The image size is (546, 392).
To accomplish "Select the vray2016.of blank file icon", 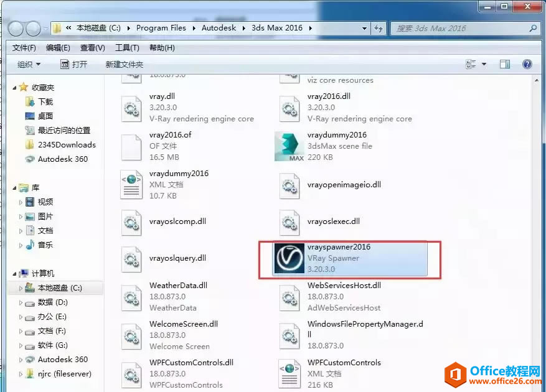I will tap(131, 147).
